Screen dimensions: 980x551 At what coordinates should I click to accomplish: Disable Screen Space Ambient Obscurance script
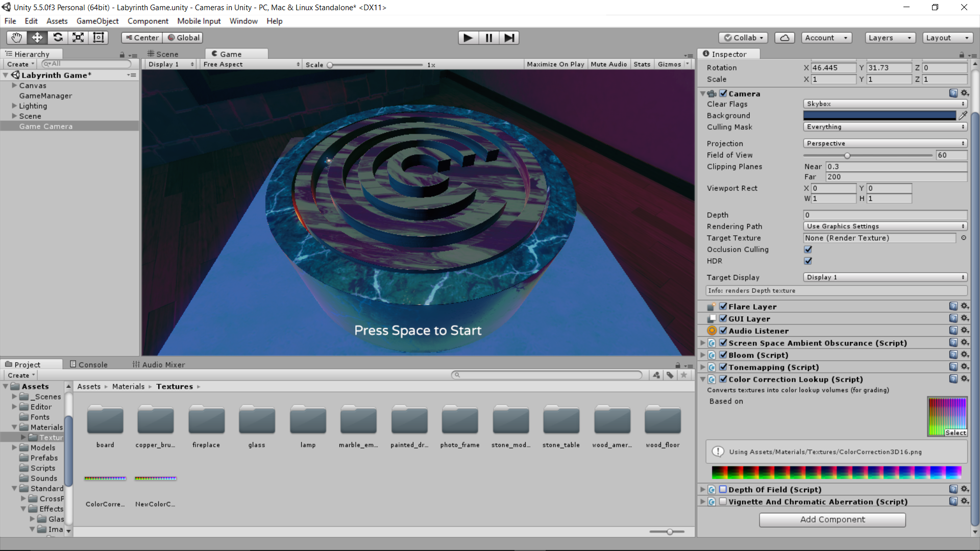[723, 343]
